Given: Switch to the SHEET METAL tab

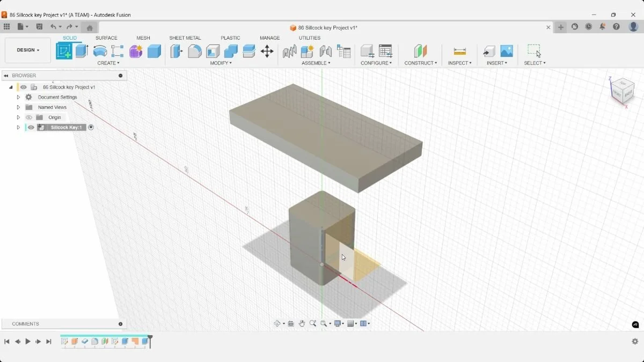Looking at the screenshot, I should coord(185,38).
